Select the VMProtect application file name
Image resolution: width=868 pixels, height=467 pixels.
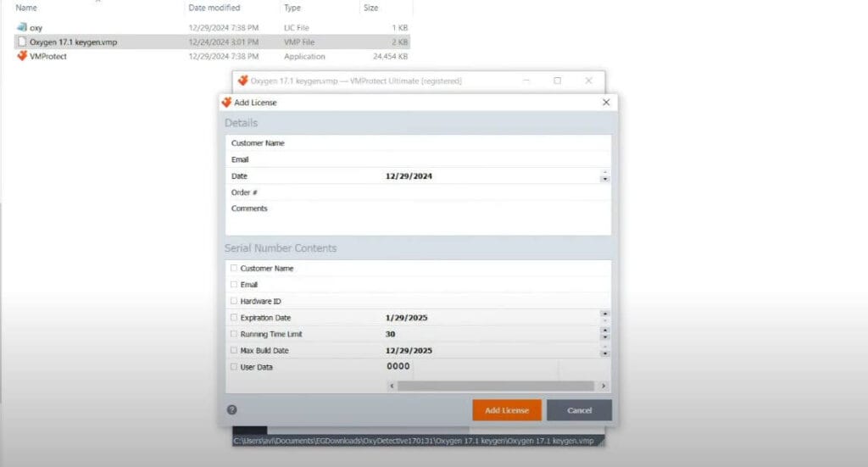click(x=48, y=57)
